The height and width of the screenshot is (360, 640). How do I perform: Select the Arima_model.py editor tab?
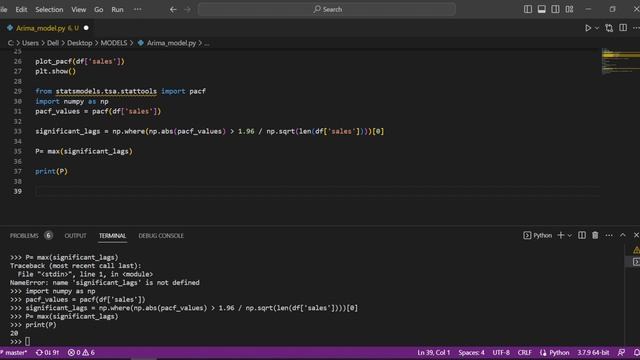(47, 28)
